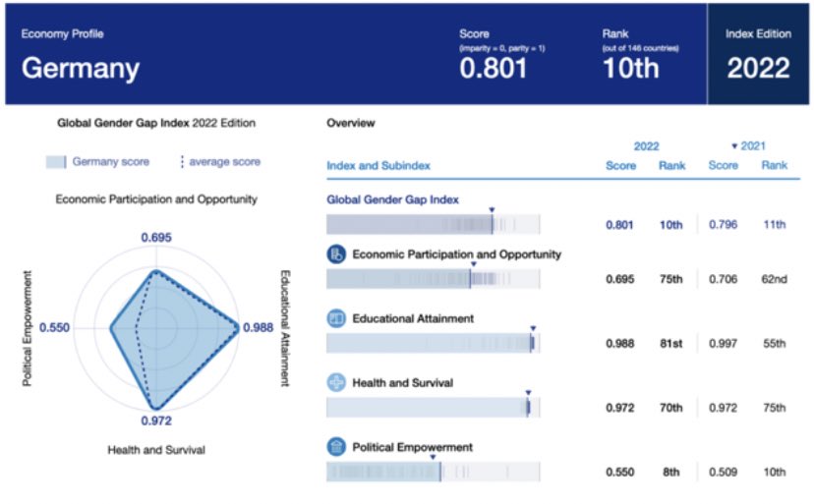
Task: Click the Educational Attainment distribution bar
Action: [x=434, y=343]
